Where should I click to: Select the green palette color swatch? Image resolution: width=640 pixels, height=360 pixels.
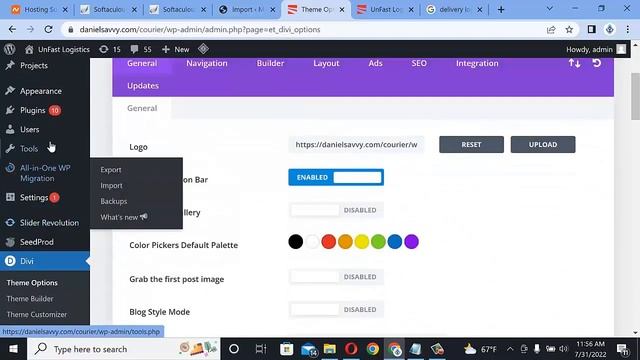378,242
